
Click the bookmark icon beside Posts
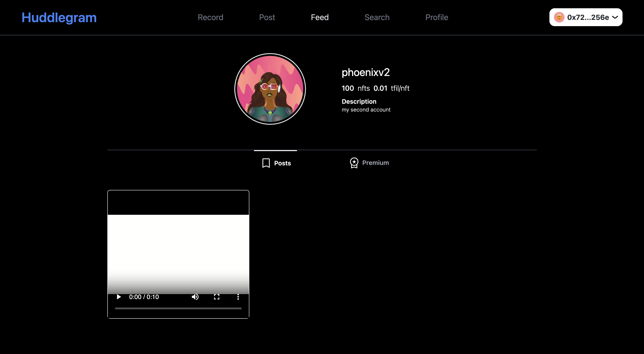coord(266,163)
